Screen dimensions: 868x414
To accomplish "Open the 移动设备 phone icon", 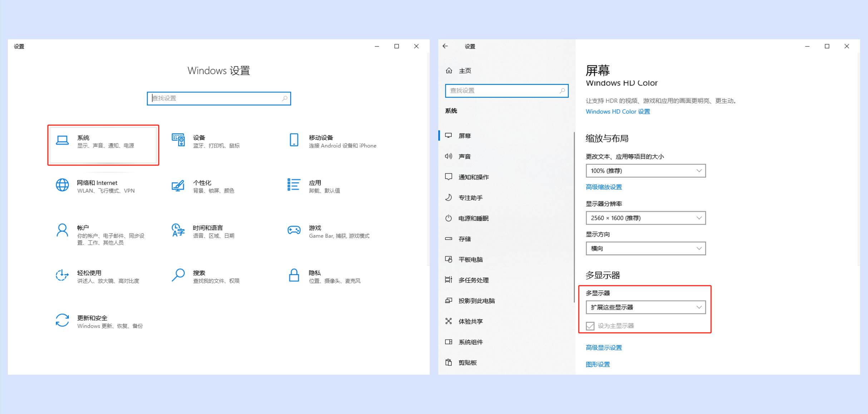I will point(294,140).
